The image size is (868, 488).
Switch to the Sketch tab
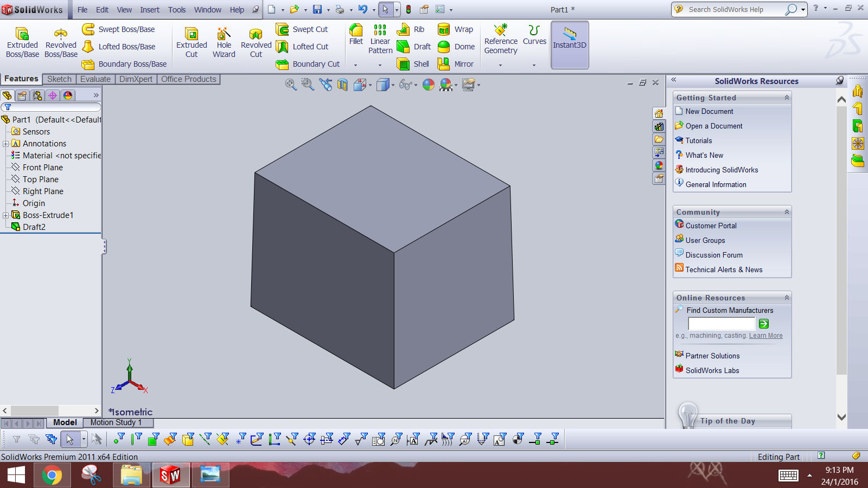pyautogui.click(x=59, y=79)
